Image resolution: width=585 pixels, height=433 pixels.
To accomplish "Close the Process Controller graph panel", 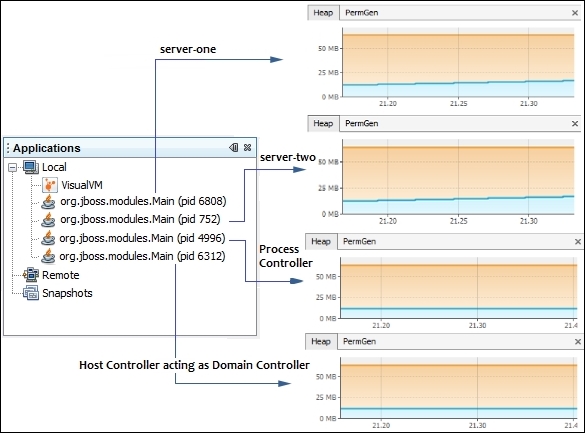I will coord(578,242).
